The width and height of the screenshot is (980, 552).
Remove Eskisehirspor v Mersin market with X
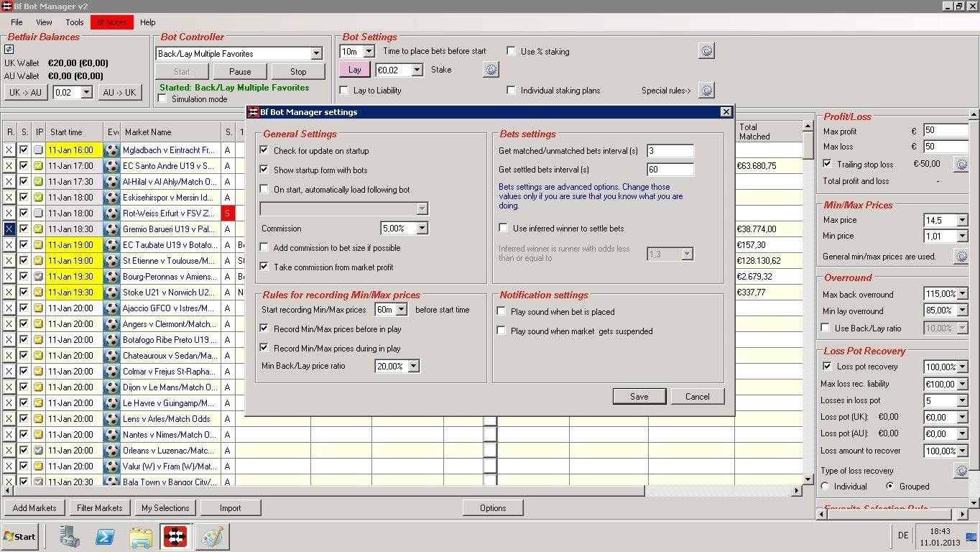point(9,198)
